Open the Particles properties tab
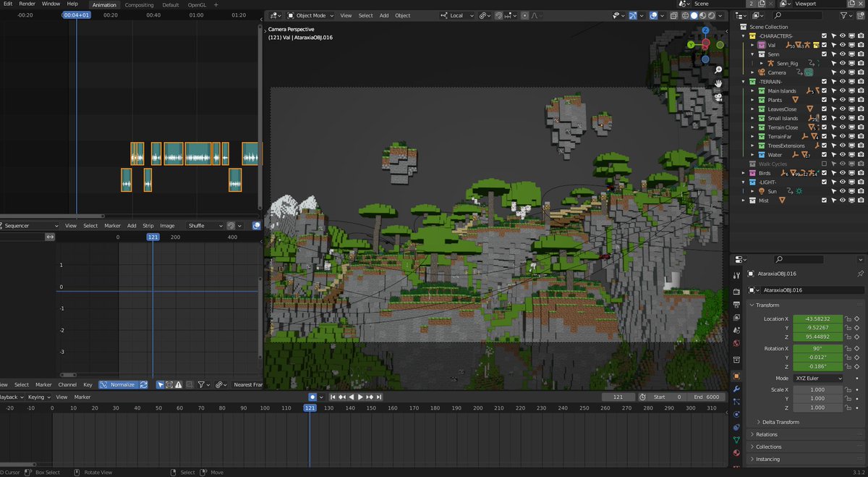The height and width of the screenshot is (477, 868). [x=736, y=401]
